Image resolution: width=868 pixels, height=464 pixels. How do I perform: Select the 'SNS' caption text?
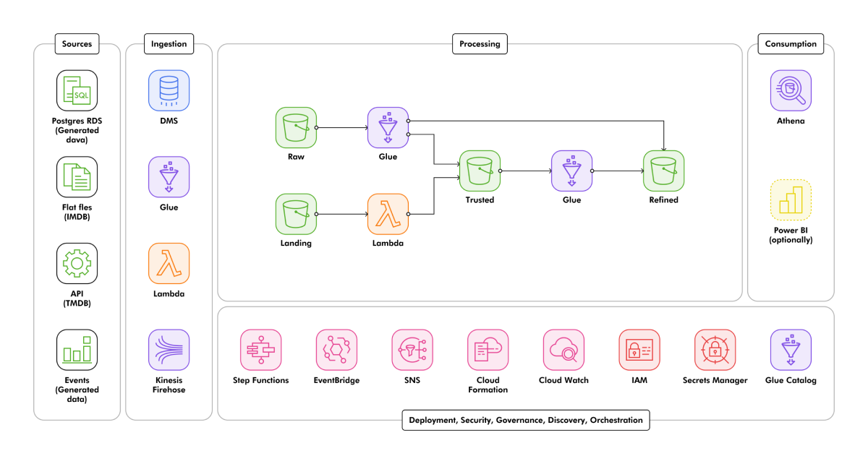(x=412, y=380)
